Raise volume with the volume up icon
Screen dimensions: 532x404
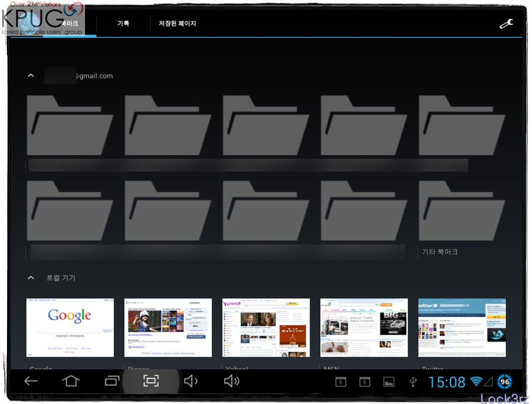[x=231, y=381]
